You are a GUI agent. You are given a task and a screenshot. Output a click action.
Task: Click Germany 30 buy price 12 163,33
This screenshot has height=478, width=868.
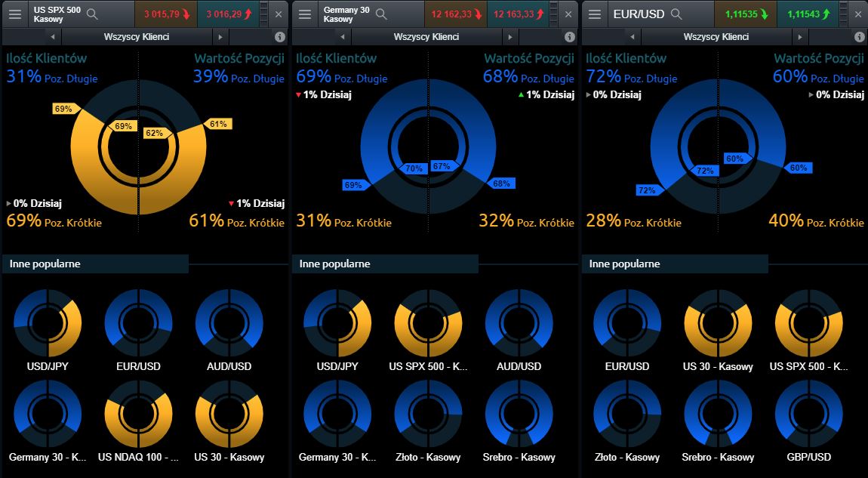[x=518, y=14]
